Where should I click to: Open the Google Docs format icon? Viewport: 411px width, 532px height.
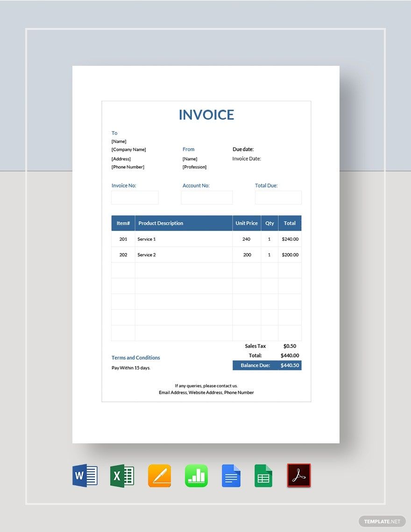232,475
